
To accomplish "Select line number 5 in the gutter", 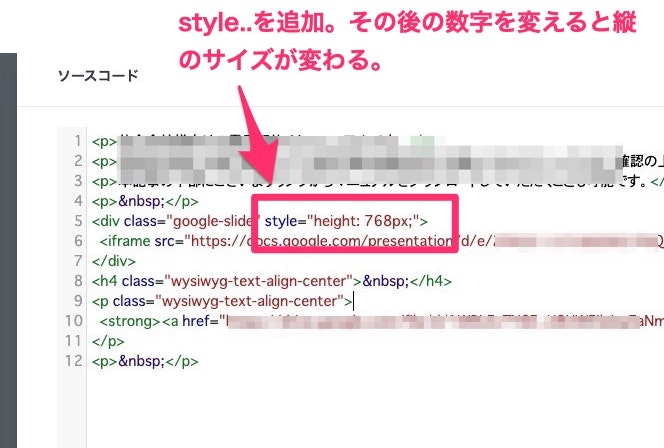I will (77, 221).
